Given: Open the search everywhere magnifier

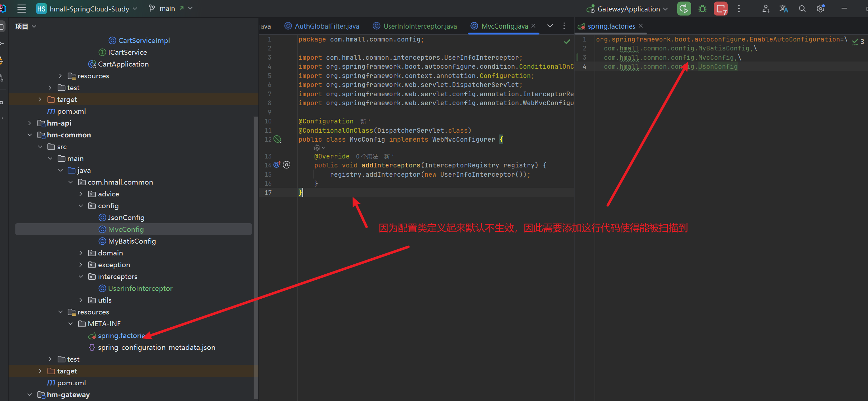Looking at the screenshot, I should click(802, 9).
